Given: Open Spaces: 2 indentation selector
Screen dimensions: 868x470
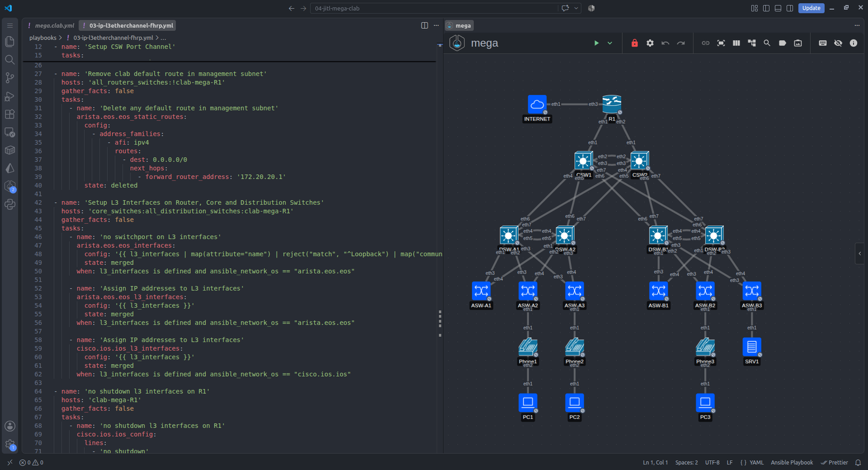Looking at the screenshot, I should [x=686, y=462].
